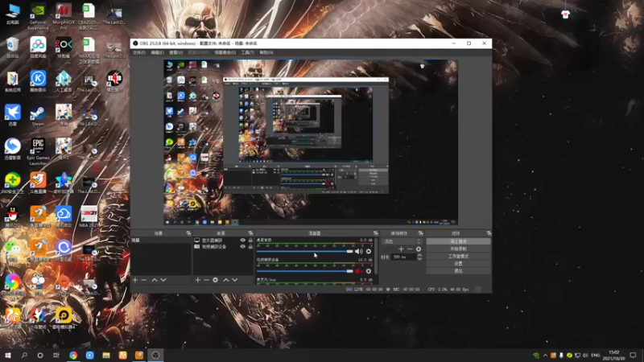Move source up in Sources panel

click(x=226, y=280)
